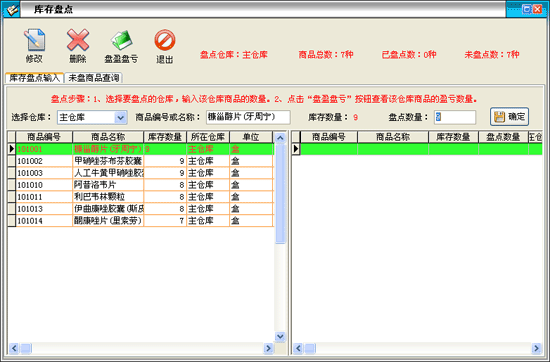
Task: Click the 退出 exit icon
Action: click(x=165, y=40)
